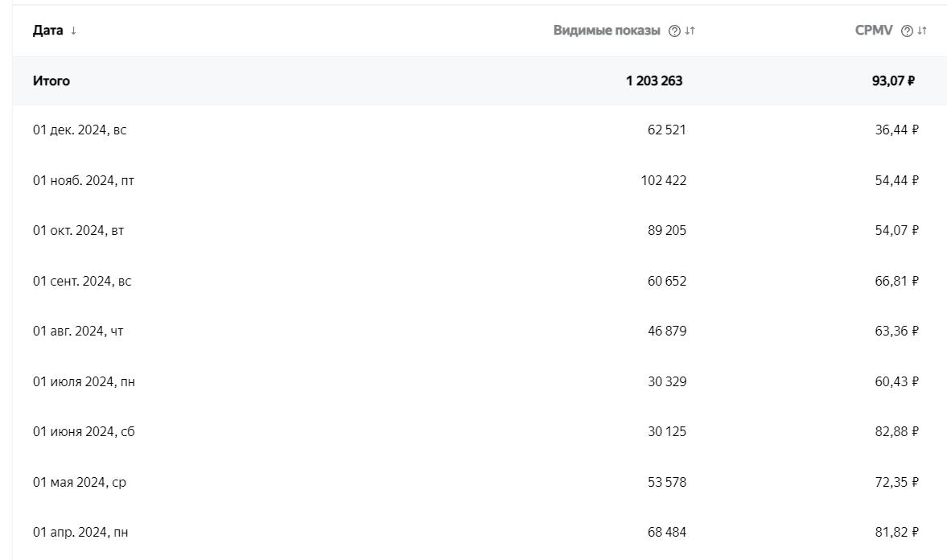This screenshot has width=947, height=560.
Task: Click the 01 апр. 2024 date row
Action: [x=80, y=532]
